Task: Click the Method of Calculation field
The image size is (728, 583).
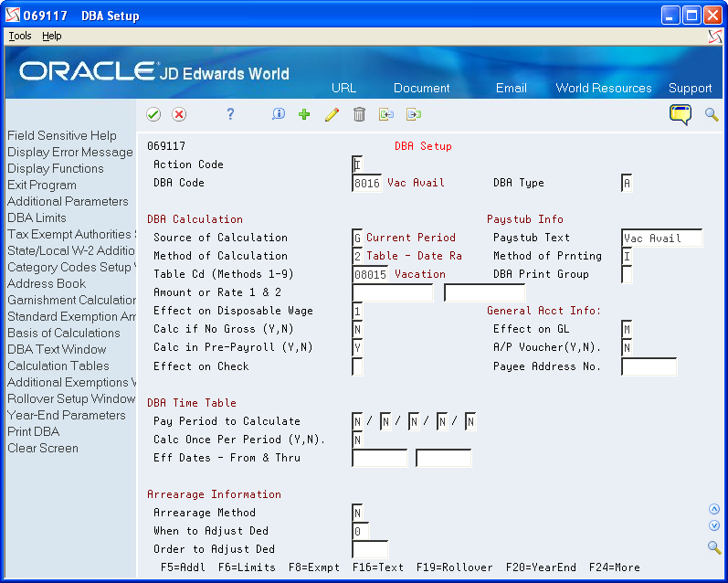Action: [x=357, y=256]
